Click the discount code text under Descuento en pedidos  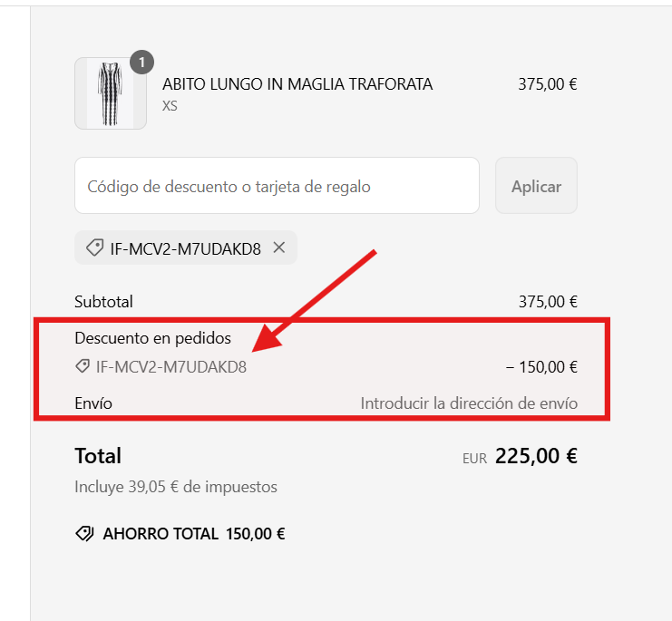[x=171, y=367]
